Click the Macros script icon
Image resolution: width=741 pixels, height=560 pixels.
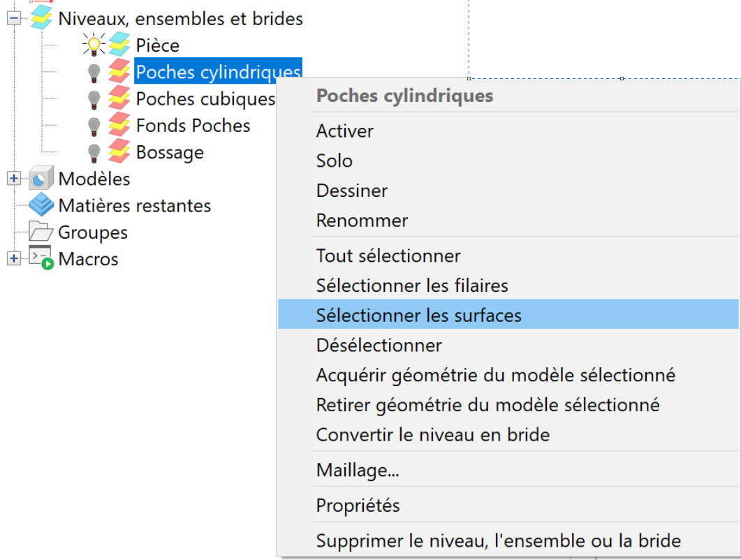41,258
